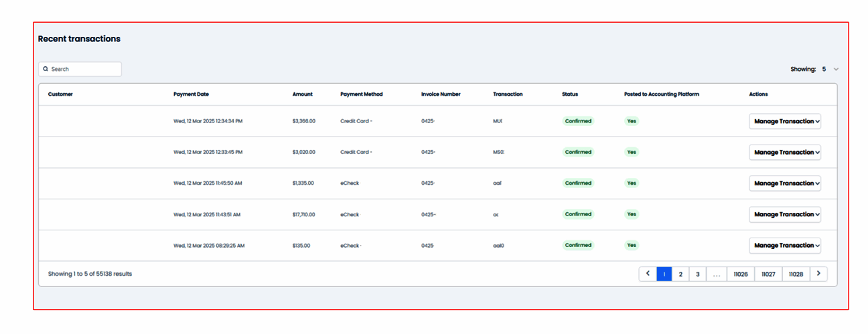Sort by Amount column header

pos(302,94)
